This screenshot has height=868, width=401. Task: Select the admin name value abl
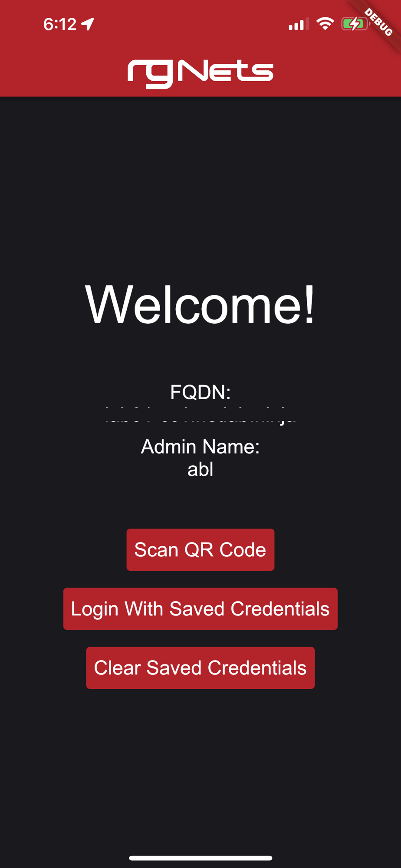[x=200, y=470]
